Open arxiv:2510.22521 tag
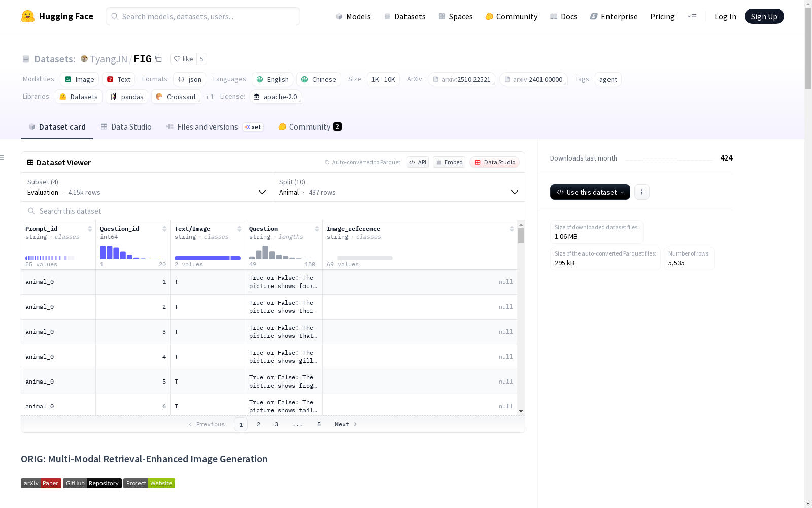Image resolution: width=812 pixels, height=508 pixels. pyautogui.click(x=462, y=79)
